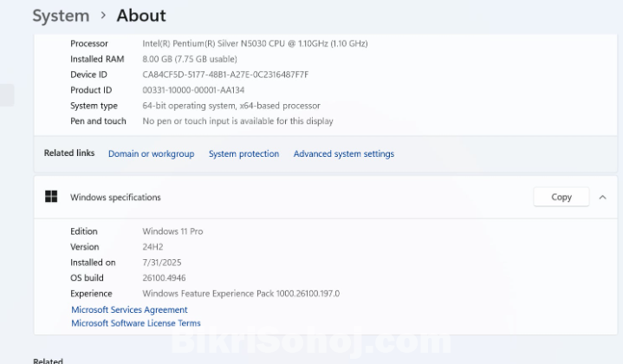Screen dimensions: 623x364
Task: Select the Windows Feature Experience Pack value
Action: tap(241, 294)
